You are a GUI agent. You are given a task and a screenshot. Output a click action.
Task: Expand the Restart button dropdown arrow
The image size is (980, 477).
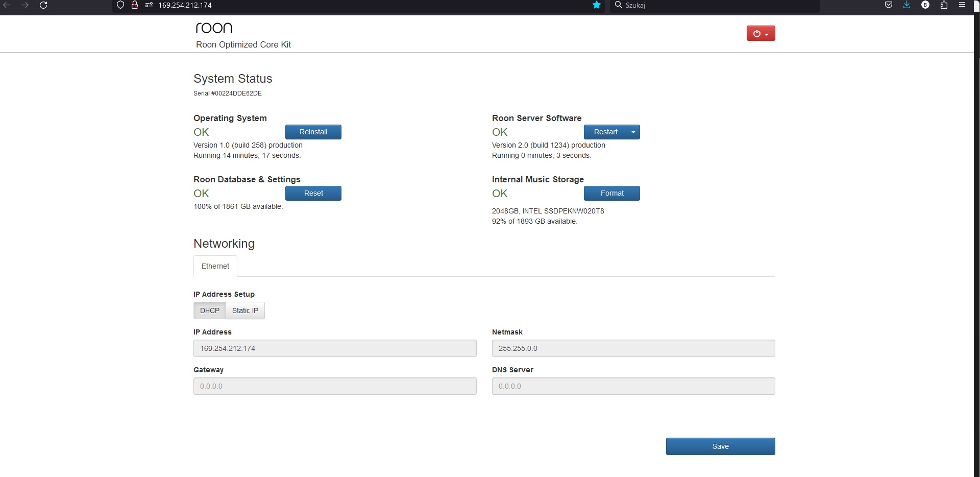(x=633, y=132)
